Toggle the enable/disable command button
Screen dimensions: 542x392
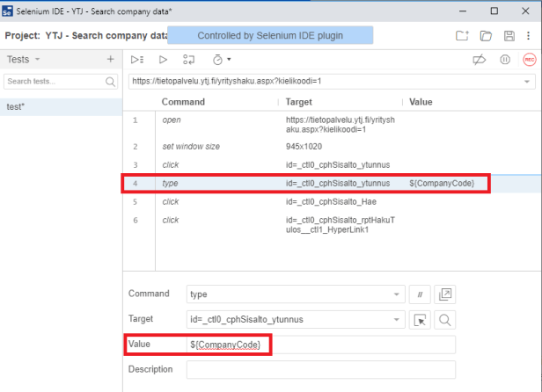(x=421, y=294)
